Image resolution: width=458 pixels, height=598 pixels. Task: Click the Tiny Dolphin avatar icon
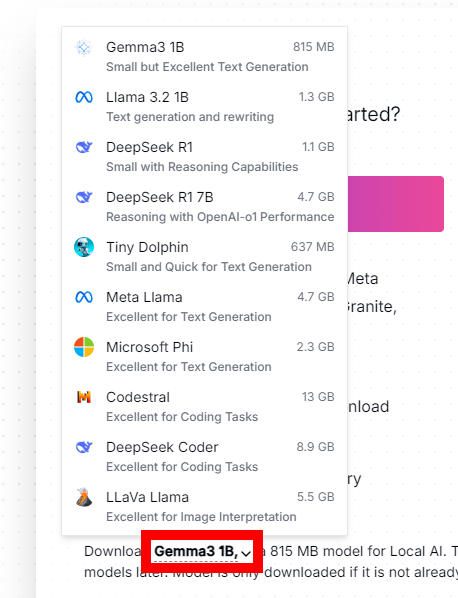(x=84, y=247)
